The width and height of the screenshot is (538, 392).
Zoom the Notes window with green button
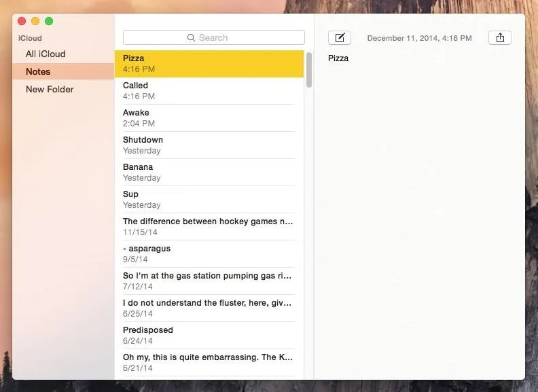(49, 21)
